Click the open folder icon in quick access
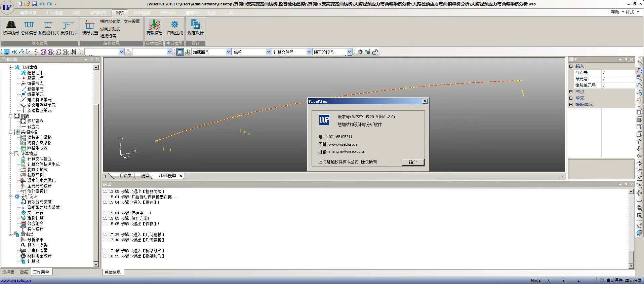The width and height of the screenshot is (644, 284). coord(27,4)
